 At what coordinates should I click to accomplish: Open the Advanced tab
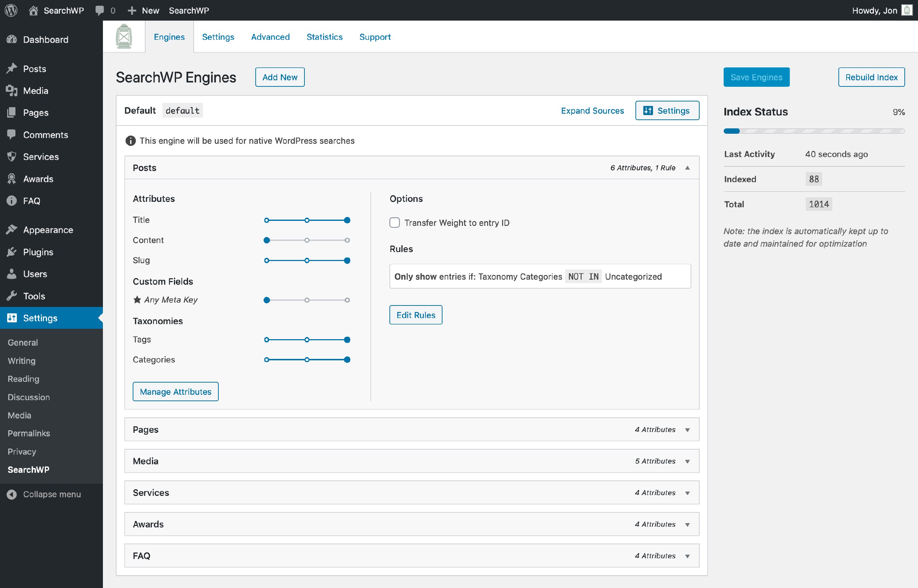(x=270, y=37)
